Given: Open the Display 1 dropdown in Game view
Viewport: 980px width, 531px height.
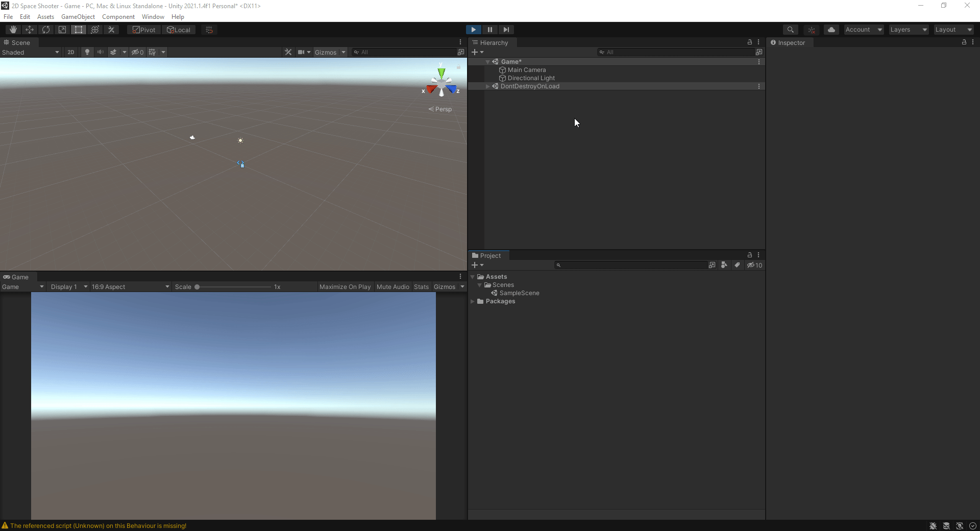Looking at the screenshot, I should coord(68,286).
